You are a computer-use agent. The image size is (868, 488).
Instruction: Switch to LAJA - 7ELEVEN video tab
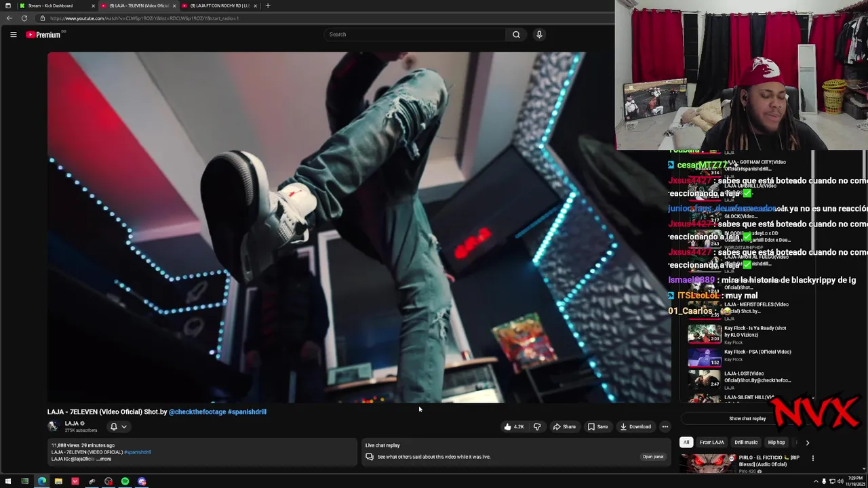pyautogui.click(x=138, y=5)
